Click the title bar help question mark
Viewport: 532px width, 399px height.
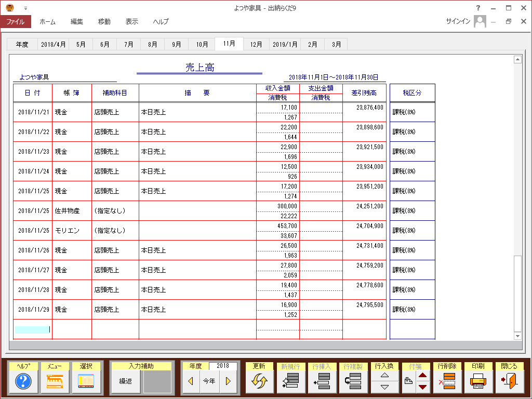click(478, 8)
